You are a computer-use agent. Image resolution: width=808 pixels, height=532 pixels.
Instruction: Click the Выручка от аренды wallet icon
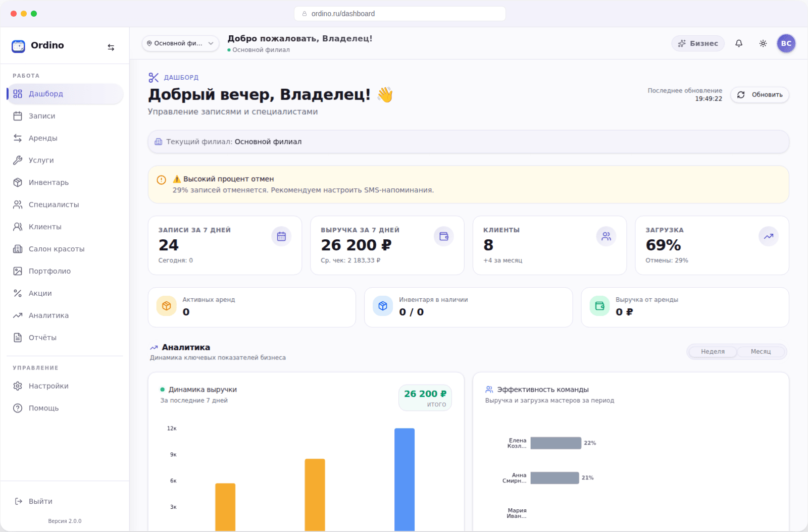pyautogui.click(x=599, y=306)
